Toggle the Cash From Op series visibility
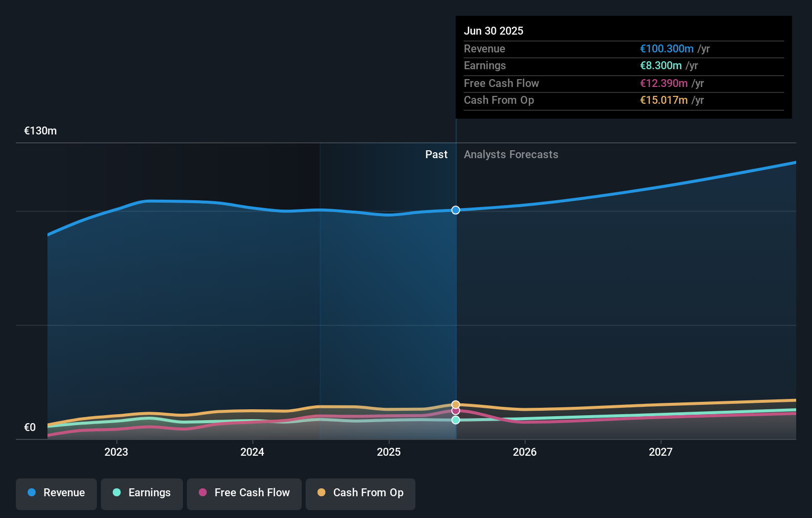Image resolution: width=812 pixels, height=518 pixels. coord(360,494)
